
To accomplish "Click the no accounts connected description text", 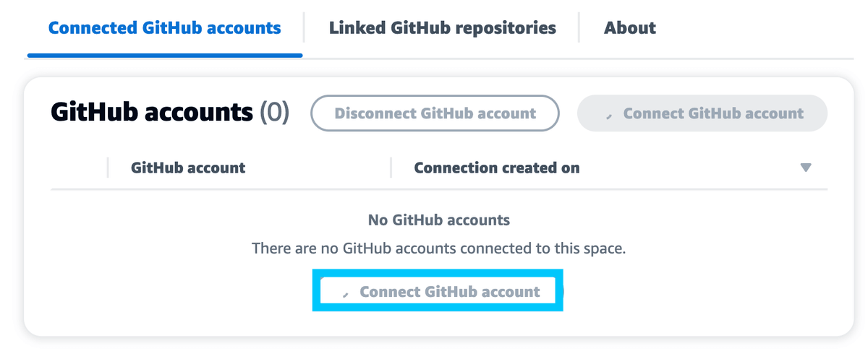I will pos(438,248).
